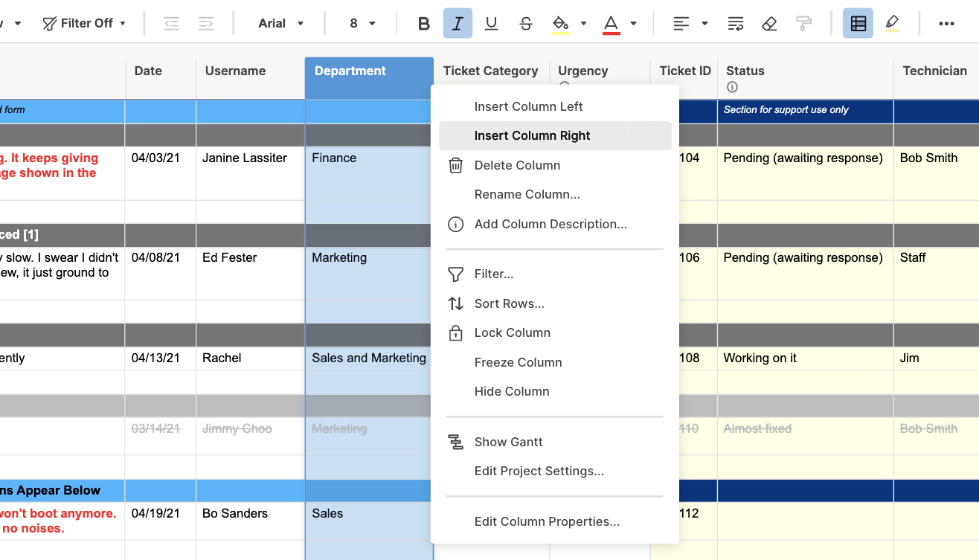The image size is (979, 560).
Task: Toggle the highlight changes marker
Action: point(892,24)
